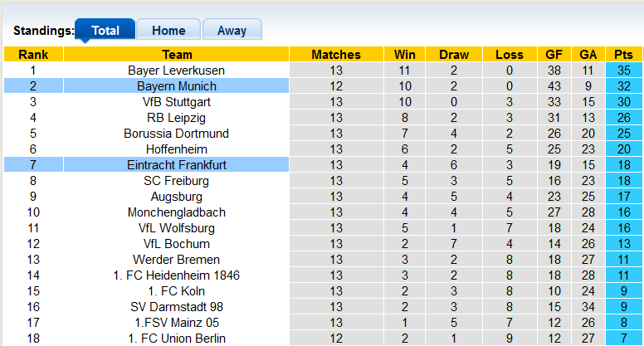Click the Hoffenheim team name

tap(177, 149)
